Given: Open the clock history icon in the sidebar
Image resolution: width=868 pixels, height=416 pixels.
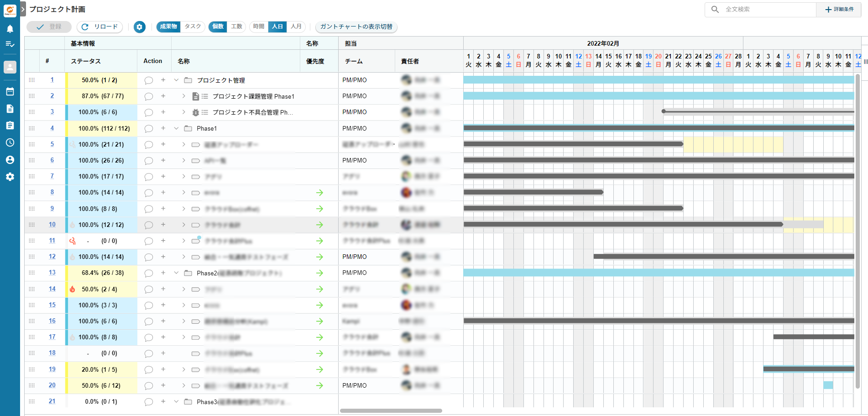Looking at the screenshot, I should 10,142.
